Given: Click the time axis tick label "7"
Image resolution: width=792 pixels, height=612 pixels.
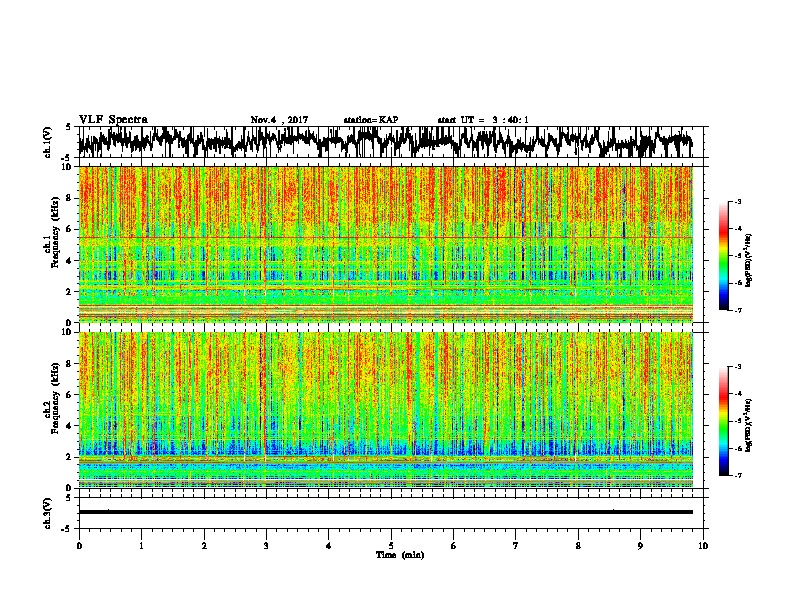Looking at the screenshot, I should coord(516,546).
